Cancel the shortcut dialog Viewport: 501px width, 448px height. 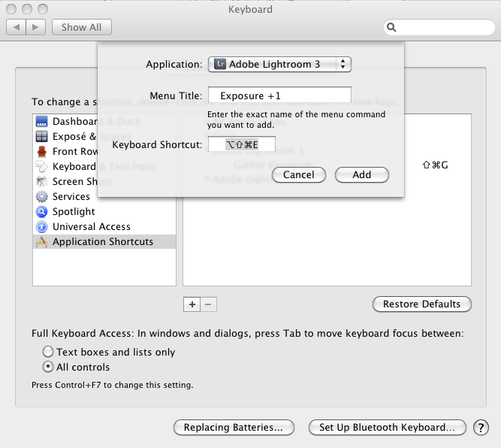tap(298, 174)
